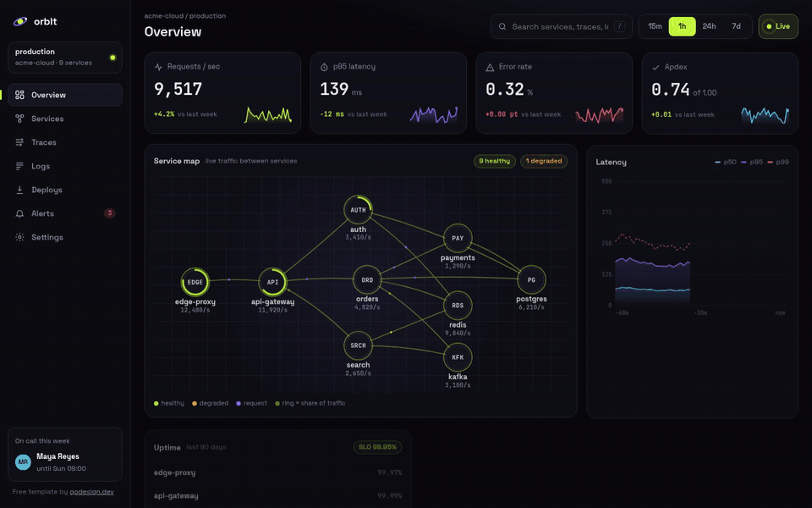Click the edge-proxy uptime row

pyautogui.click(x=278, y=472)
